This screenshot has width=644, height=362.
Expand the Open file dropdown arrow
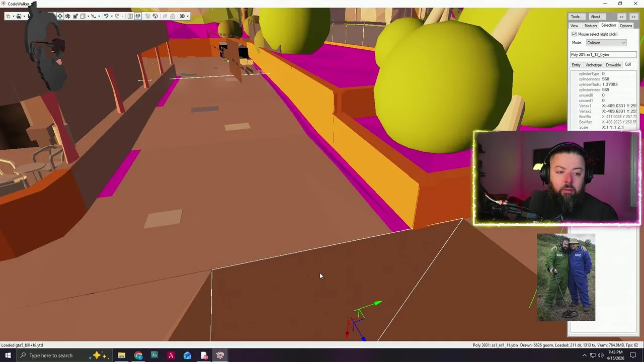(x=24, y=16)
